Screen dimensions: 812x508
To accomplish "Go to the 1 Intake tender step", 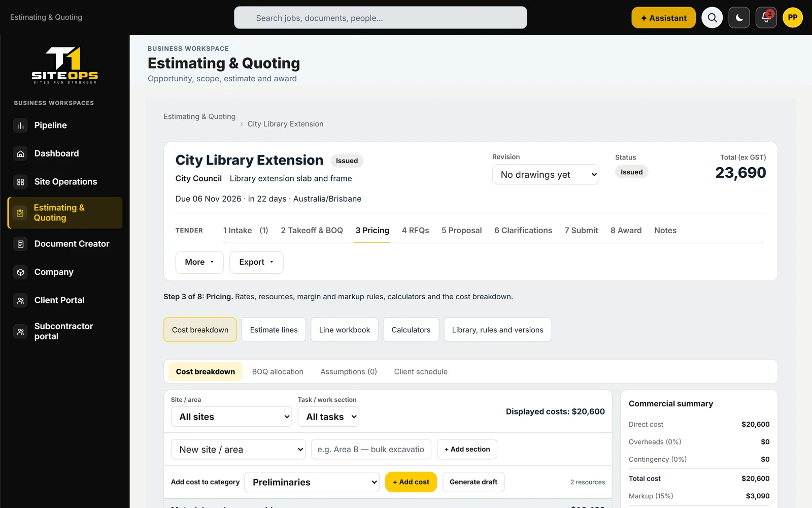I will [246, 231].
